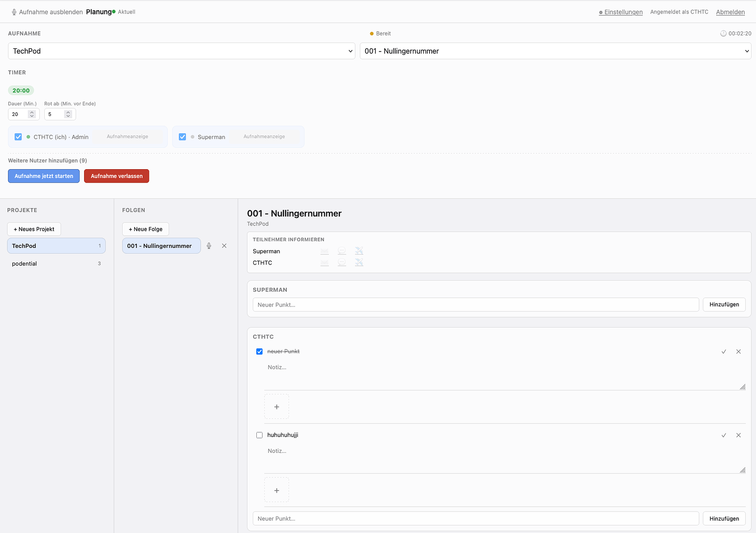Confirm 'huhuhuhujji' item with checkmark icon
This screenshot has width=756, height=533.
coord(724,435)
